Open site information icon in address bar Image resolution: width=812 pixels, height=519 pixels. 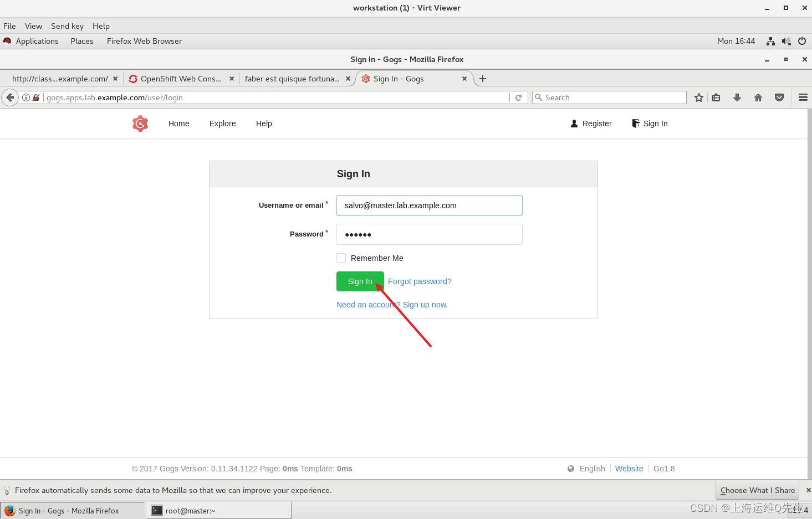[26, 97]
